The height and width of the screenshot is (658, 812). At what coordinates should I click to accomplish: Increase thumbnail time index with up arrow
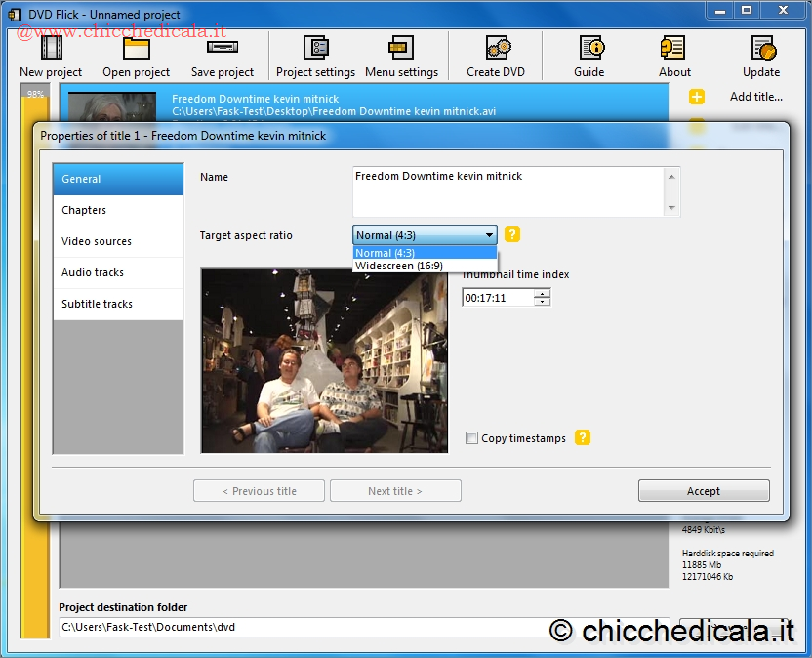pos(543,293)
